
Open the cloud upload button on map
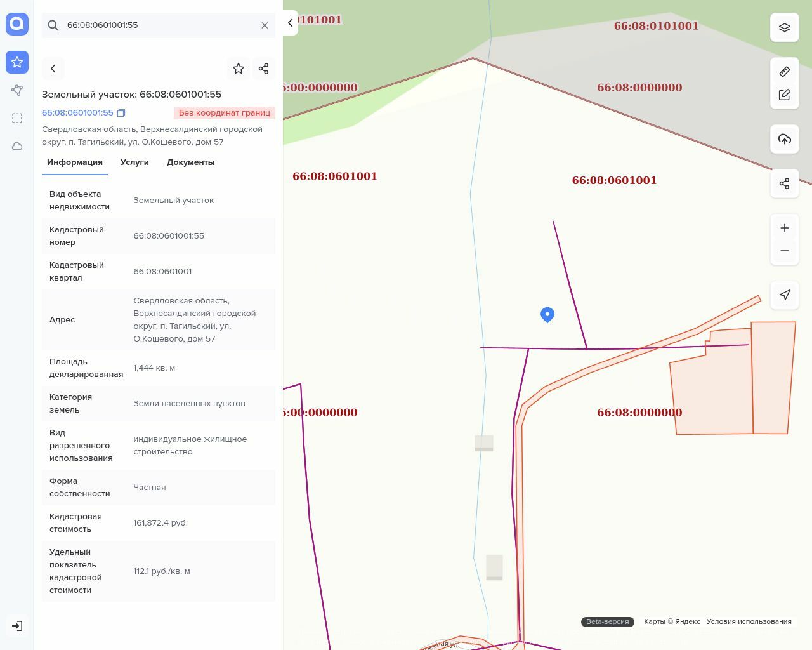tap(785, 139)
